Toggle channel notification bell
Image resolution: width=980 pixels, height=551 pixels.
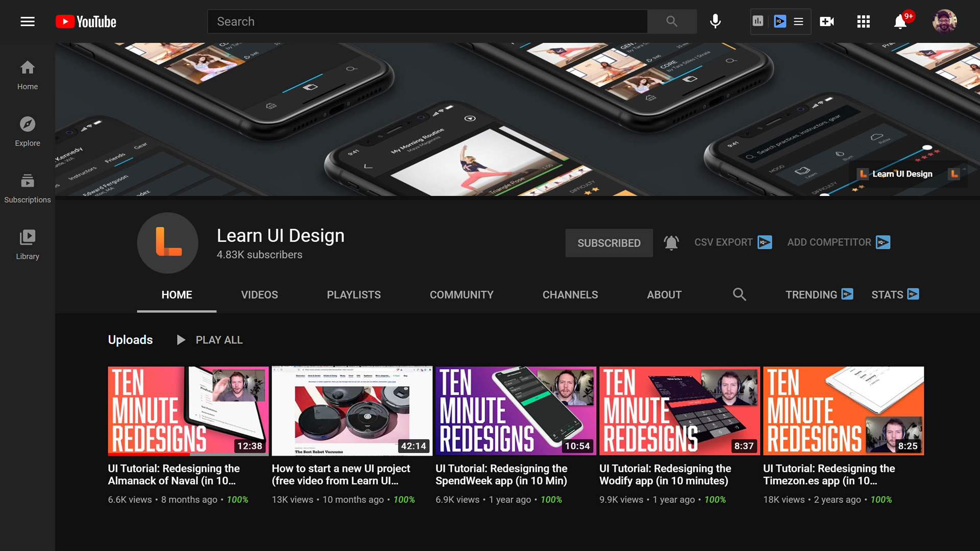pyautogui.click(x=671, y=243)
